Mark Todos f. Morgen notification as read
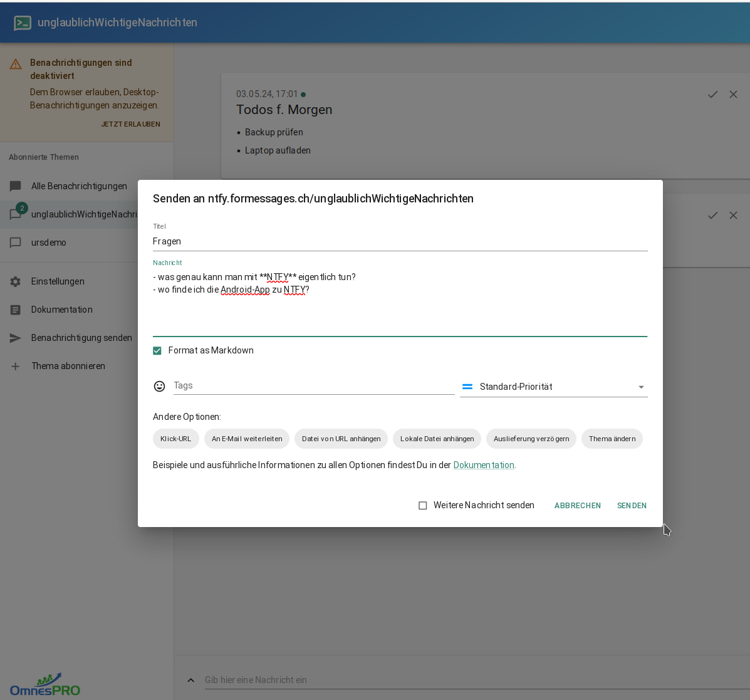The height and width of the screenshot is (700, 750). (x=712, y=95)
